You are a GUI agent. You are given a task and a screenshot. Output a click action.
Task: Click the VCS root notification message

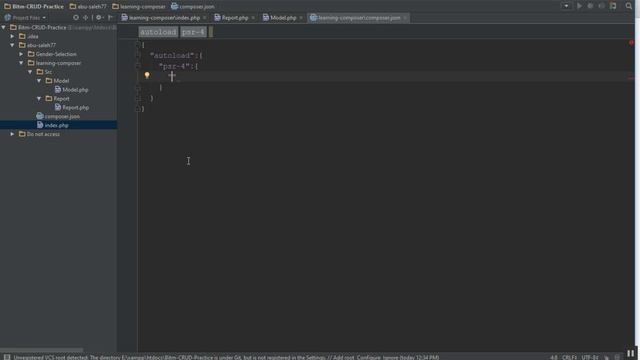click(227, 357)
